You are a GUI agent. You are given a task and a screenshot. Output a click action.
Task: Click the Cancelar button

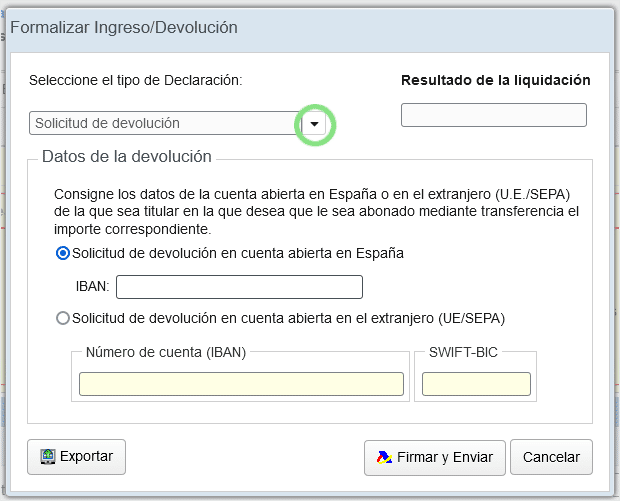click(x=551, y=457)
